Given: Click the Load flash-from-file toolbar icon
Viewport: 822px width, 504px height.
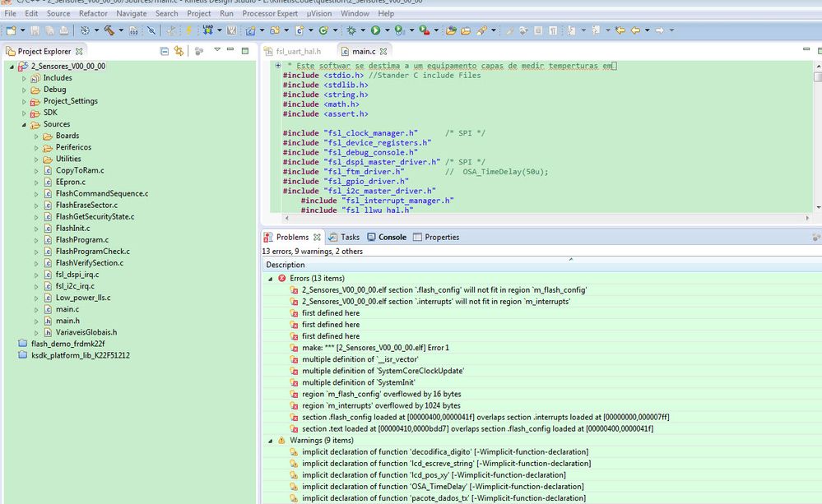Looking at the screenshot, I should coord(208,30).
